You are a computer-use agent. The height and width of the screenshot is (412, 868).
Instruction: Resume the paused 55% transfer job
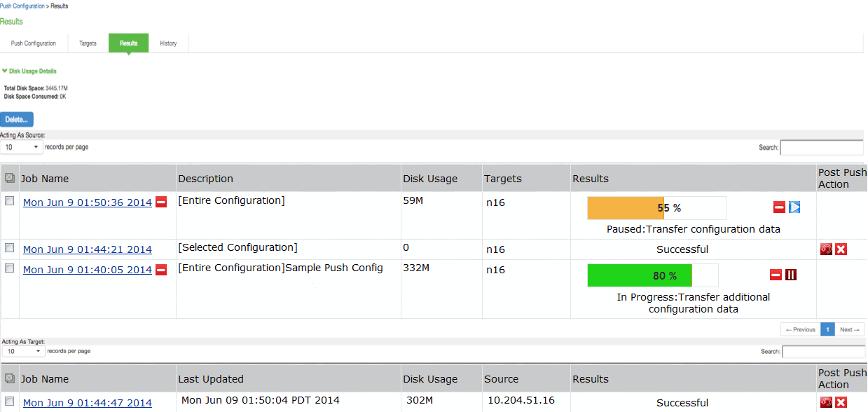coord(794,207)
